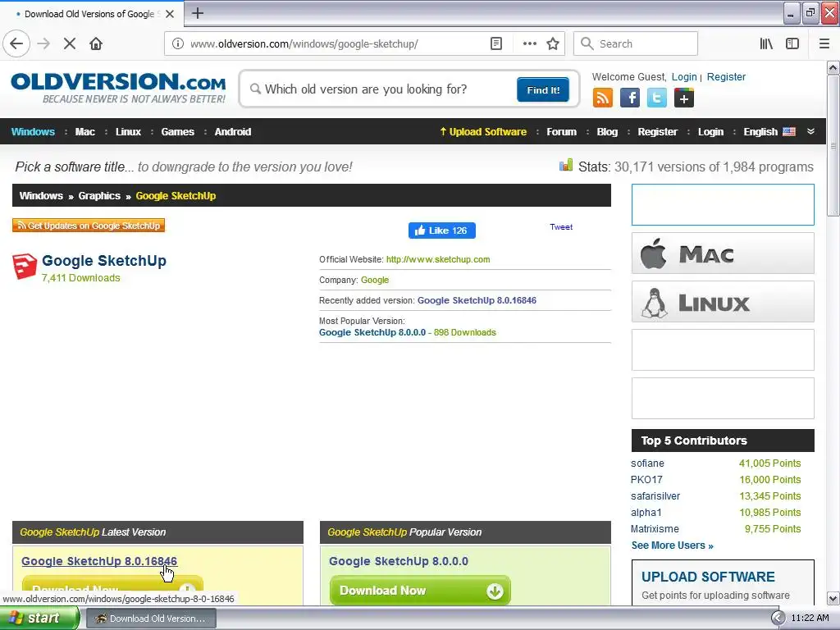This screenshot has width=840, height=630.
Task: Open most popular Google SketchUp 8.0.0.0 link
Action: click(372, 332)
